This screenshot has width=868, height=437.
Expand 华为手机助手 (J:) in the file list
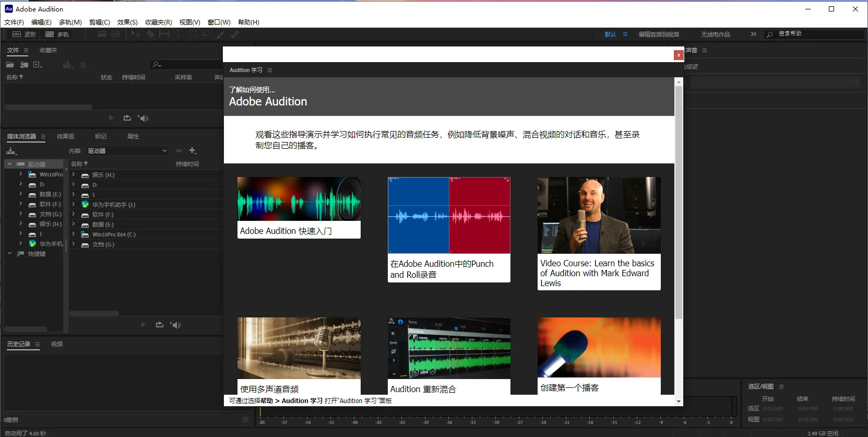[74, 205]
